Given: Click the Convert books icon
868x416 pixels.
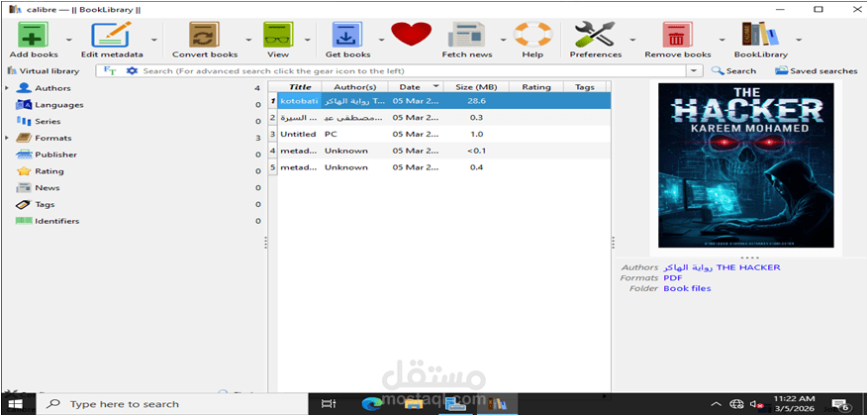Looking at the screenshot, I should (x=205, y=35).
